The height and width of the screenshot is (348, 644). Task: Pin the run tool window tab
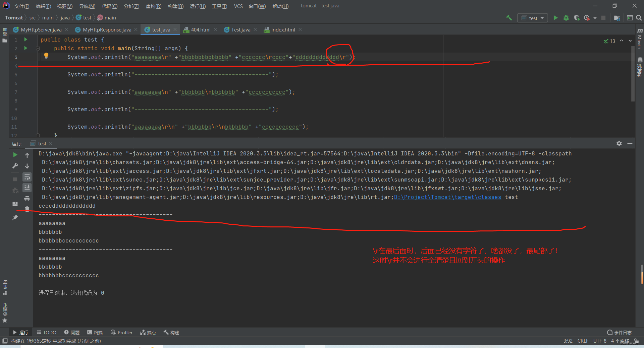click(x=15, y=217)
